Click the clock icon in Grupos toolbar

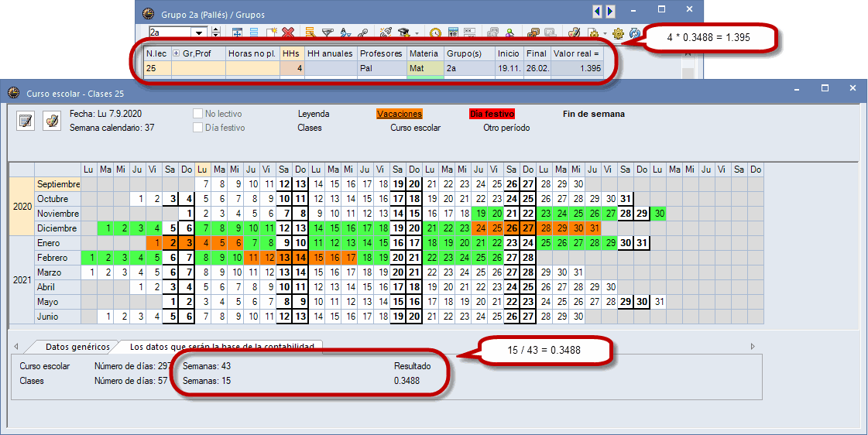click(436, 33)
